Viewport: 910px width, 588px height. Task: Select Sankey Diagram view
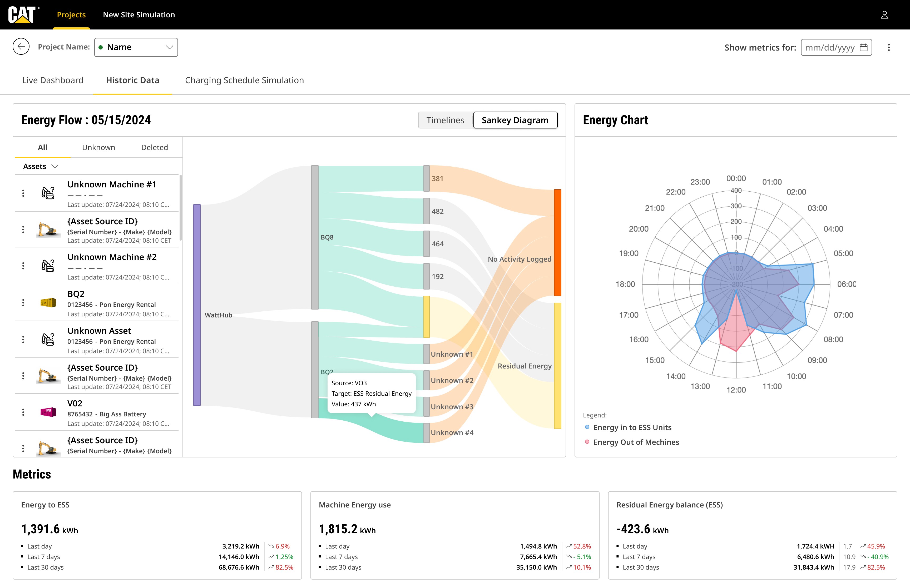pyautogui.click(x=515, y=120)
